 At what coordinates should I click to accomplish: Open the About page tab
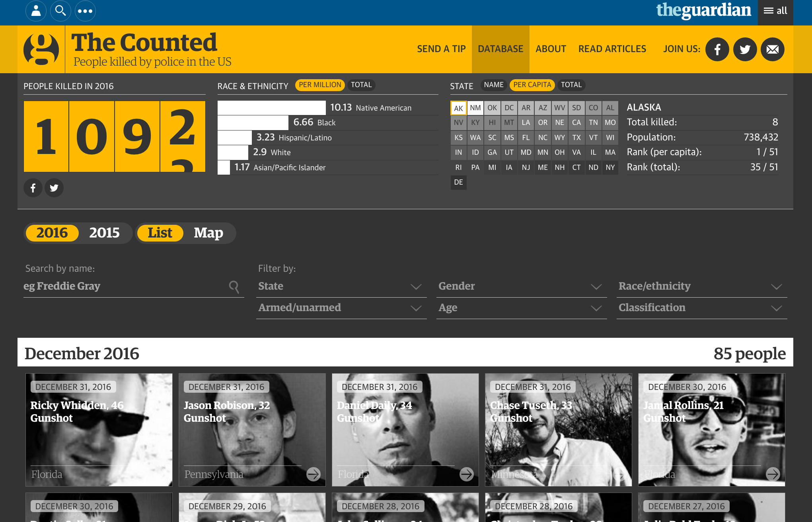click(x=551, y=49)
